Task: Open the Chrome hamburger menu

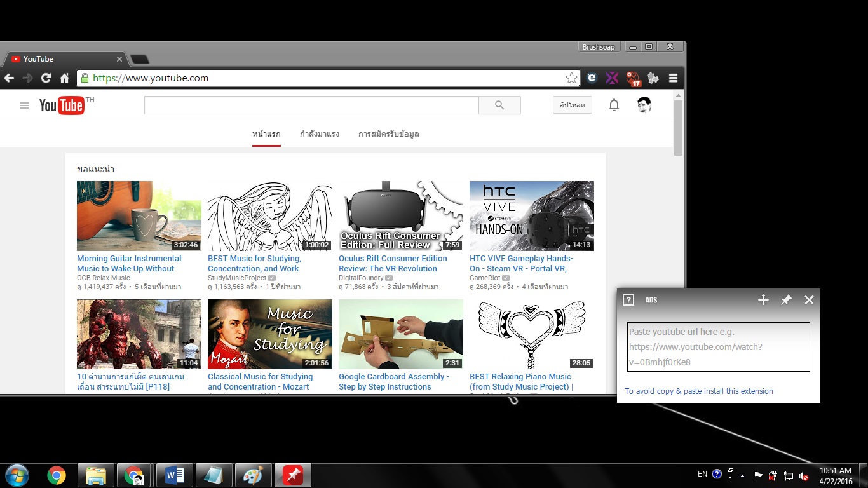Action: click(673, 78)
